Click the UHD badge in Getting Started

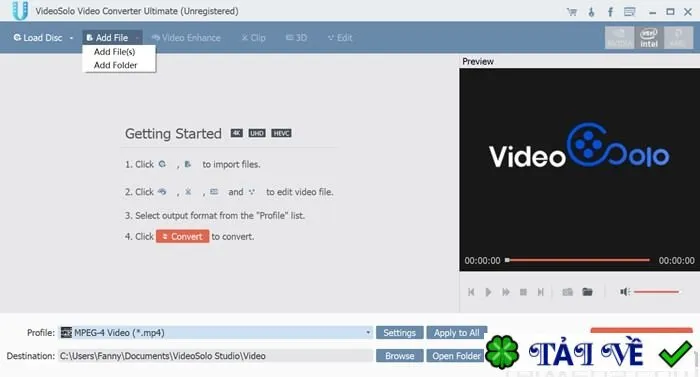coord(257,133)
